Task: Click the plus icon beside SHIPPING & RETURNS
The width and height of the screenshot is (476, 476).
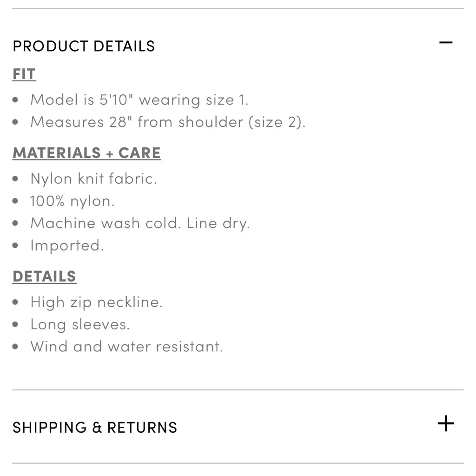Action: (x=446, y=423)
